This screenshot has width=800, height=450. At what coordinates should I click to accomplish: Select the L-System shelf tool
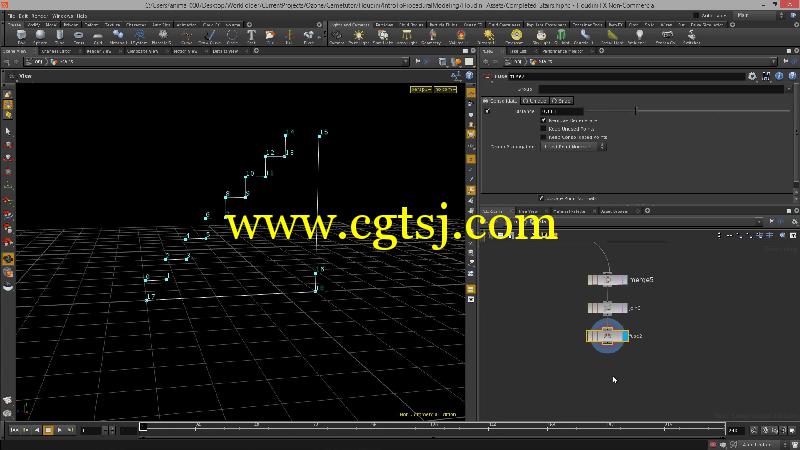click(x=139, y=35)
